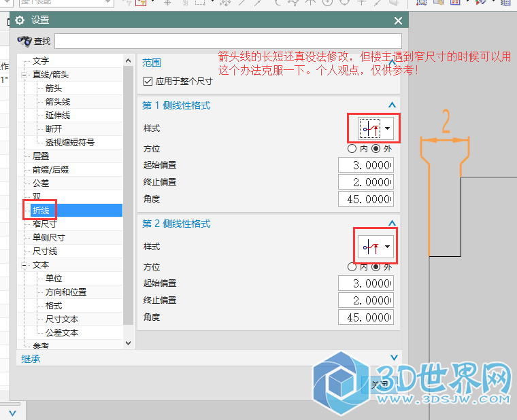The height and width of the screenshot is (420, 517).
Task: Select 外 orientation for side 2
Action: [376, 266]
